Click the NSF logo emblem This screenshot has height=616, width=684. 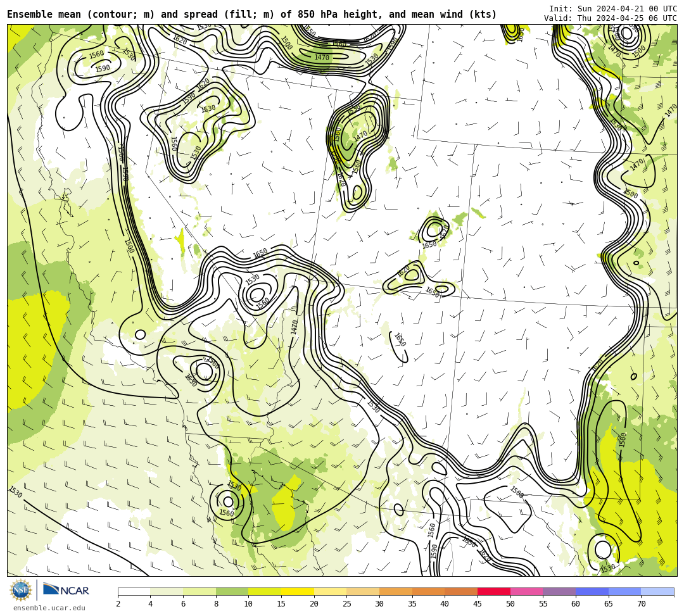point(21,590)
